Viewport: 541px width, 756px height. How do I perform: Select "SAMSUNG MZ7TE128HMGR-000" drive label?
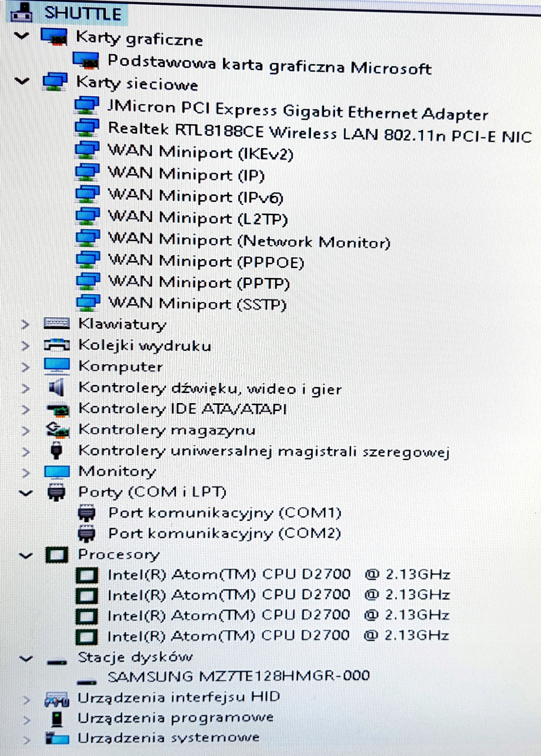(x=239, y=677)
